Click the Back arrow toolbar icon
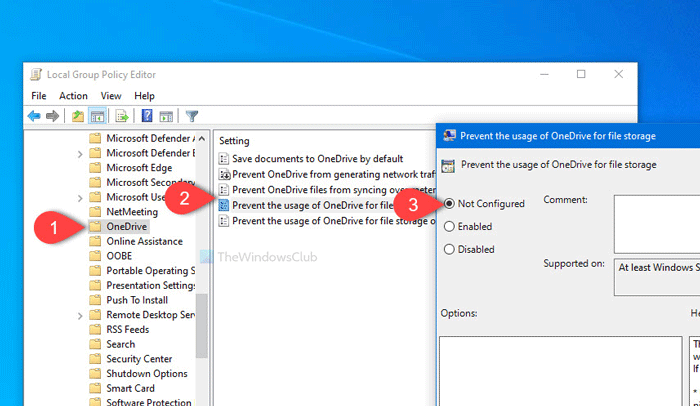The height and width of the screenshot is (406, 700). 34,117
